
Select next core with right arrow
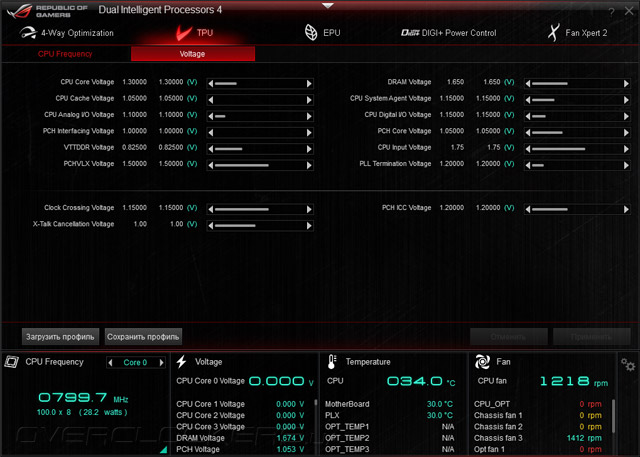coord(162,362)
